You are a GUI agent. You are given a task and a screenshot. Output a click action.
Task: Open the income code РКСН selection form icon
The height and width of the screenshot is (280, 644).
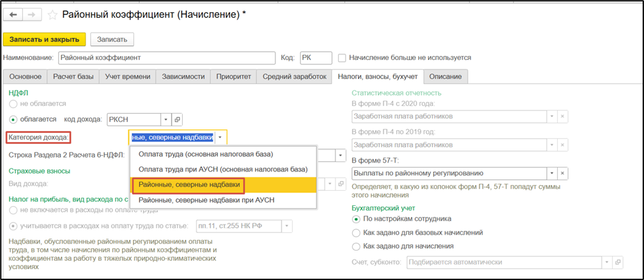tap(177, 119)
